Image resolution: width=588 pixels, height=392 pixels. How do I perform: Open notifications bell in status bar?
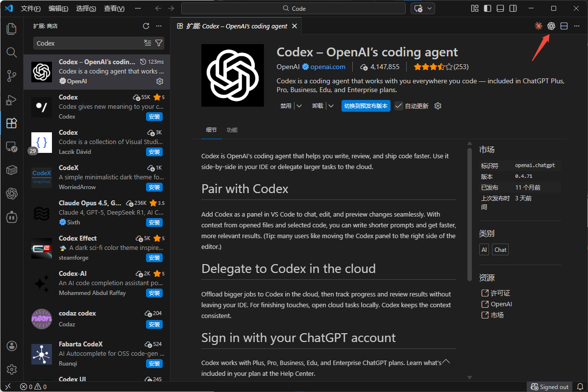(x=580, y=387)
